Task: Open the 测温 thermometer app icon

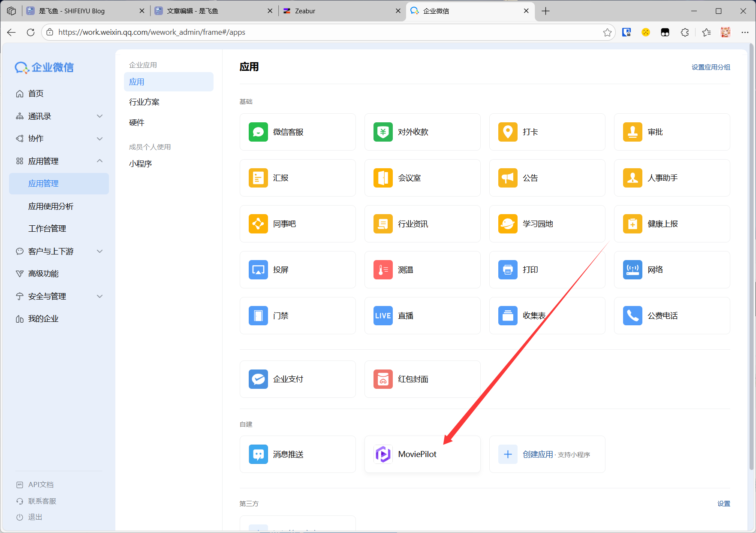Action: [x=383, y=270]
